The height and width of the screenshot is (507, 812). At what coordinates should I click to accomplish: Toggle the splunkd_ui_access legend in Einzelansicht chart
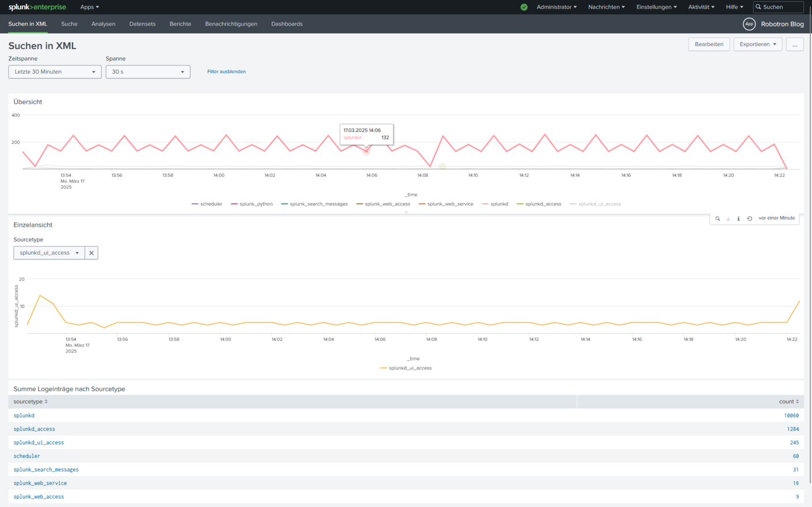click(x=405, y=368)
